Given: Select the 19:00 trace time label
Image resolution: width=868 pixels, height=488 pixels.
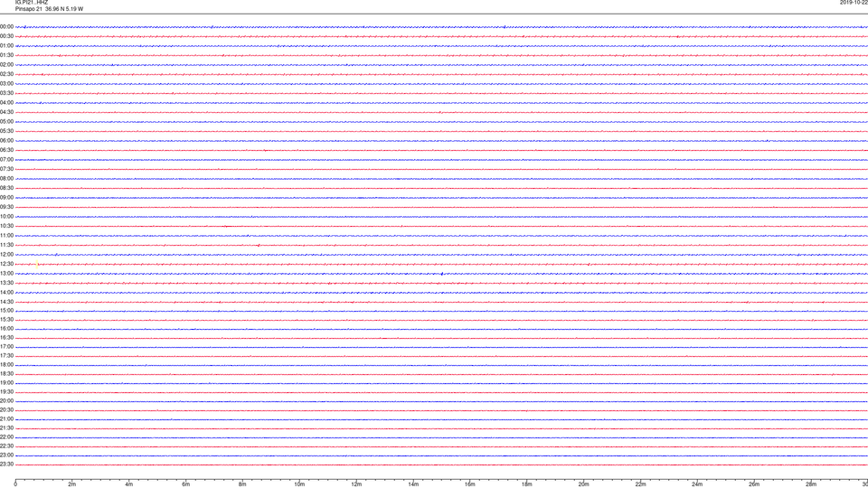Looking at the screenshot, I should point(6,383).
